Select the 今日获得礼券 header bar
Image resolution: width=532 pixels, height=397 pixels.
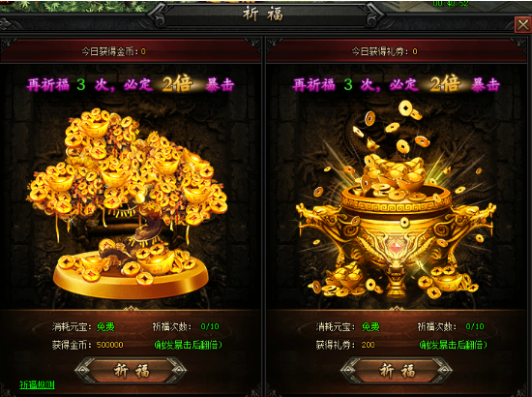tap(397, 51)
